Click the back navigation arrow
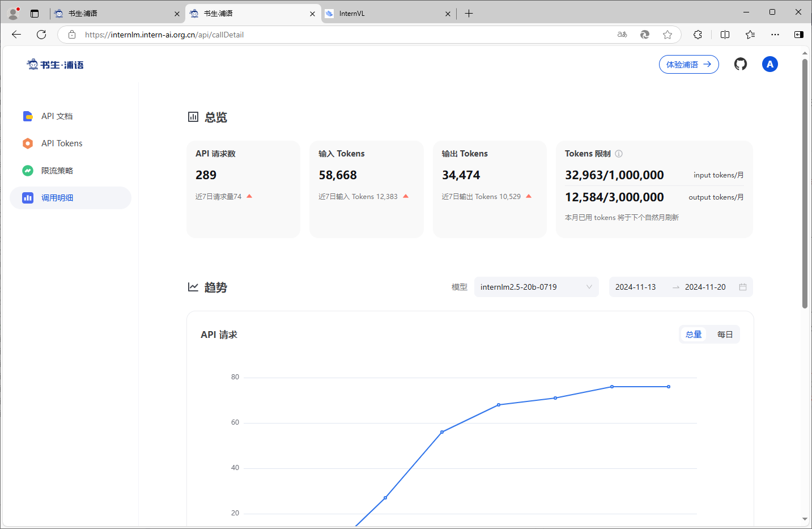The width and height of the screenshot is (812, 529). (x=16, y=35)
